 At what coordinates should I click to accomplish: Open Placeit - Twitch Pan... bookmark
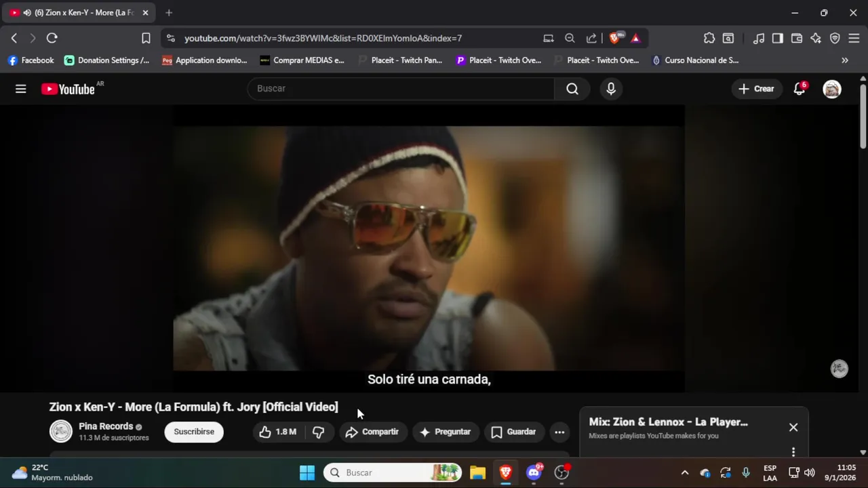[399, 60]
